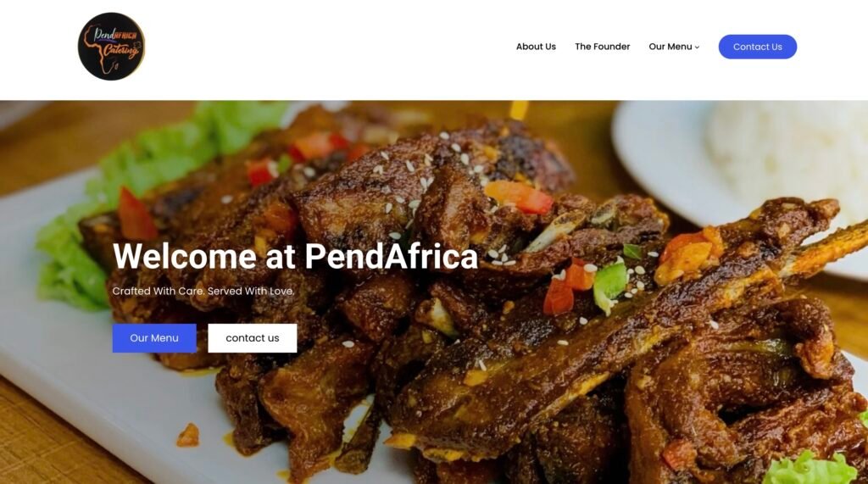
Task: Click the word PendAfrica in the heading
Action: (x=391, y=256)
